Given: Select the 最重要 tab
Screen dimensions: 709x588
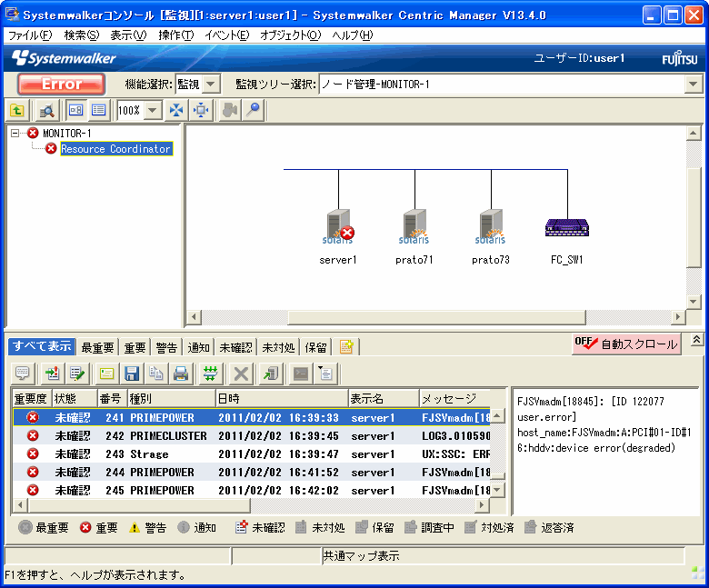Looking at the screenshot, I should 97,347.
